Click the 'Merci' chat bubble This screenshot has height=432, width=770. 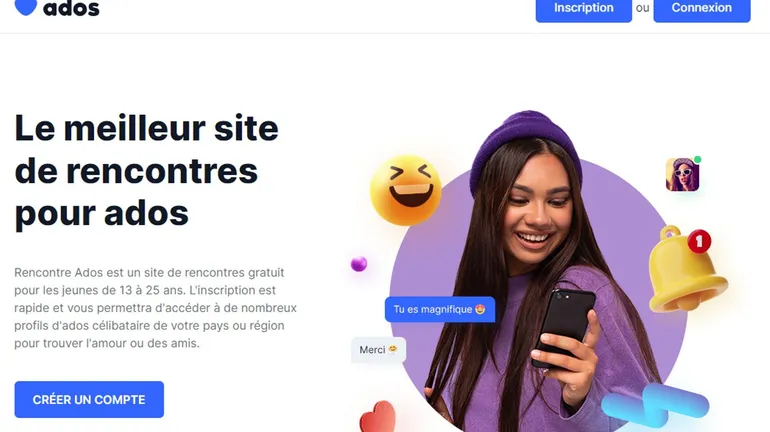[379, 350]
